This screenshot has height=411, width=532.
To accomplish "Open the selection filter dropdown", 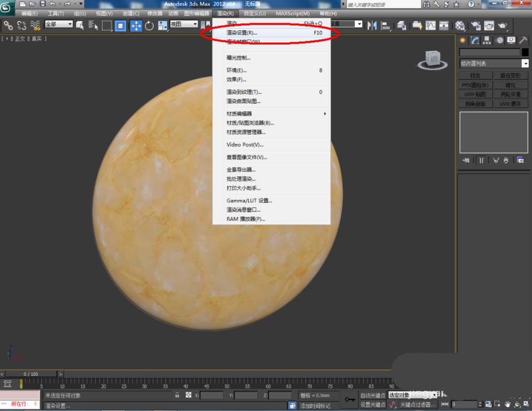I will 59,24.
